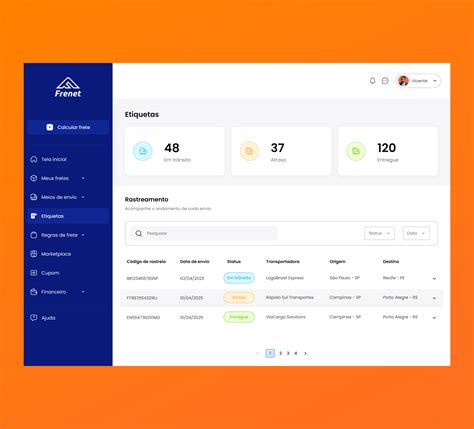474x429 pixels.
Task: Click Código de rastreio column header
Action: click(146, 262)
